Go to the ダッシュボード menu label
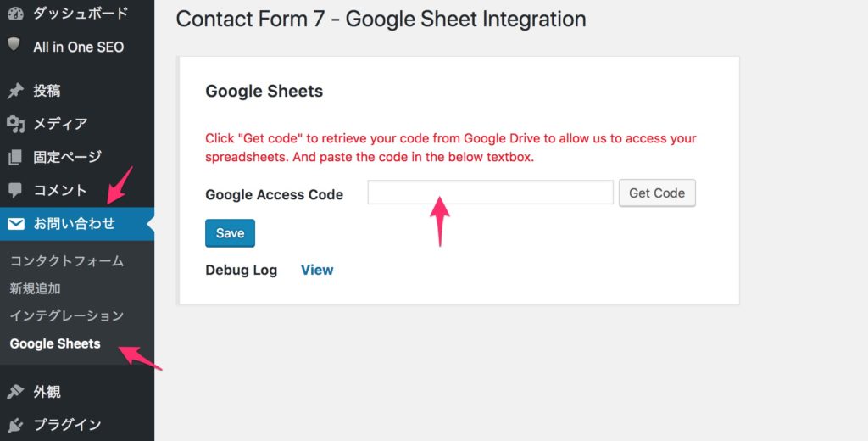This screenshot has height=441, width=868. (x=81, y=14)
